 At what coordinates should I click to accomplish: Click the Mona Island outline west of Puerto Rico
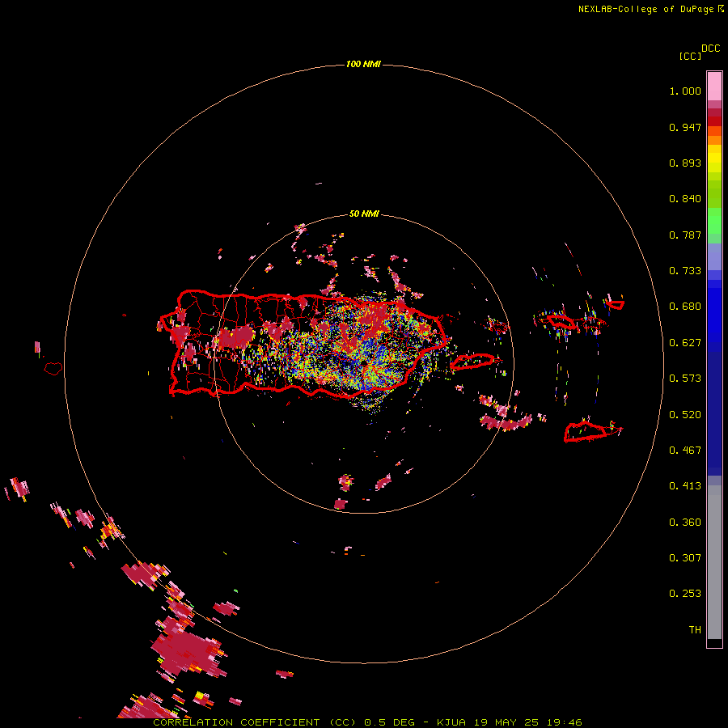pyautogui.click(x=53, y=369)
